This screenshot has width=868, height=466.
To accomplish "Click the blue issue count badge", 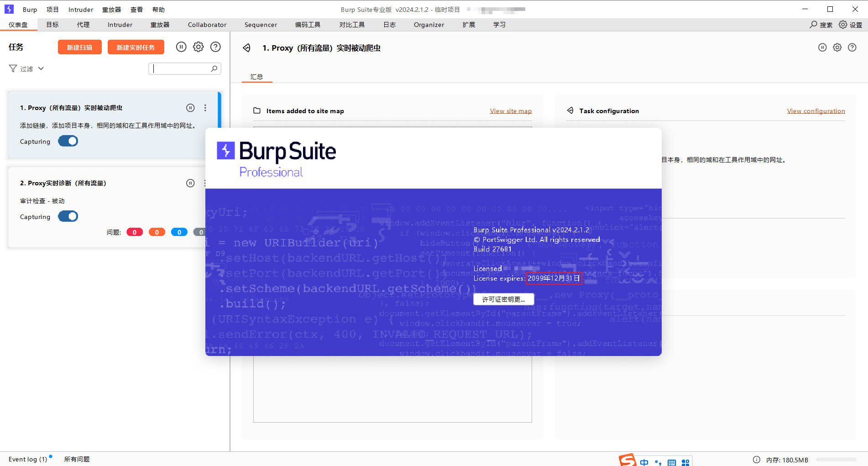I will click(x=179, y=232).
